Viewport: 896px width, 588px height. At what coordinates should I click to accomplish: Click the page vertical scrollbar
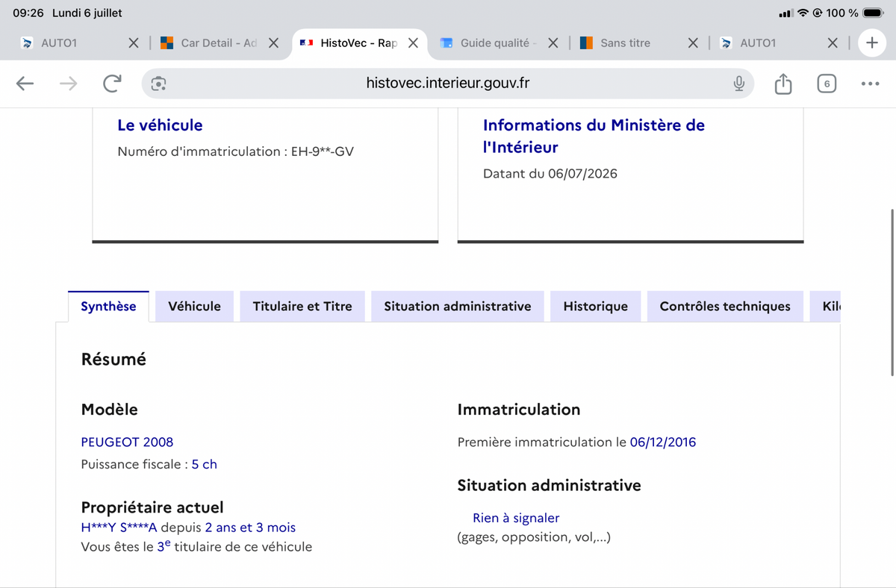point(892,291)
